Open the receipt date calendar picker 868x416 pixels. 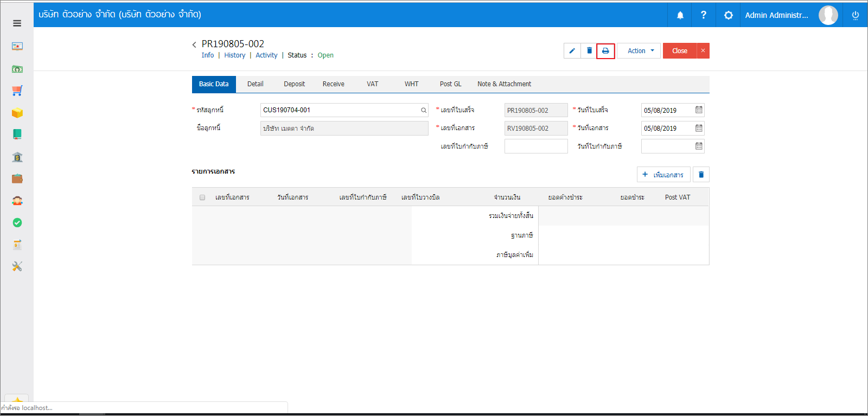[699, 110]
